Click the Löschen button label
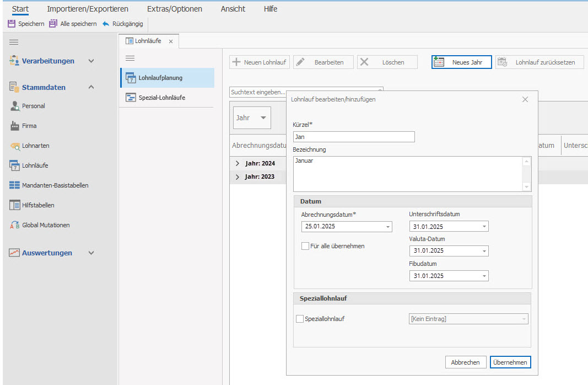Screen dimensions: 588x385 pos(393,62)
